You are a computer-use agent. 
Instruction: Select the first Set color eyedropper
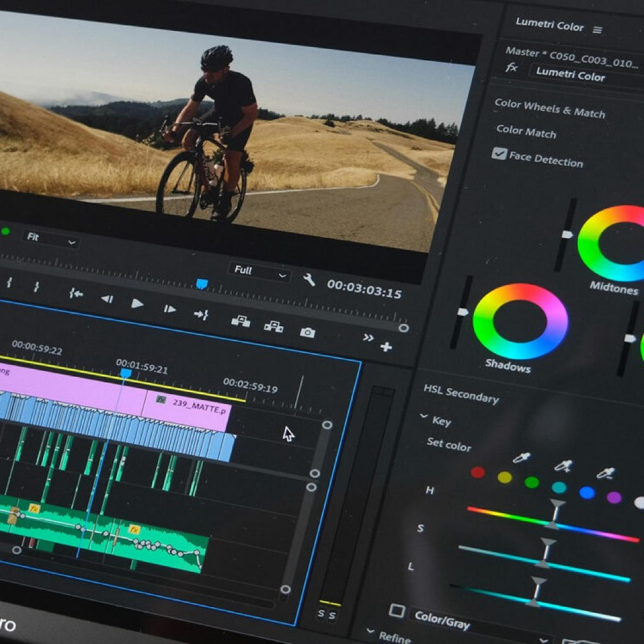click(522, 457)
